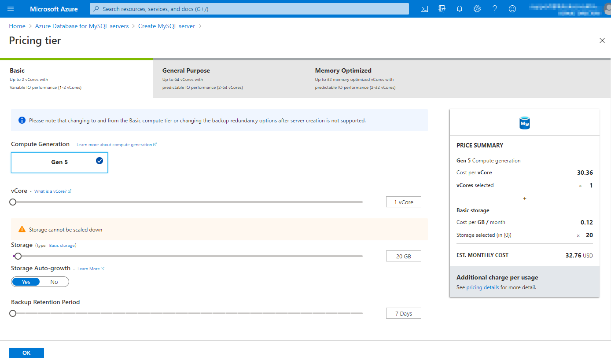Select Gen 5 compute generation

59,162
